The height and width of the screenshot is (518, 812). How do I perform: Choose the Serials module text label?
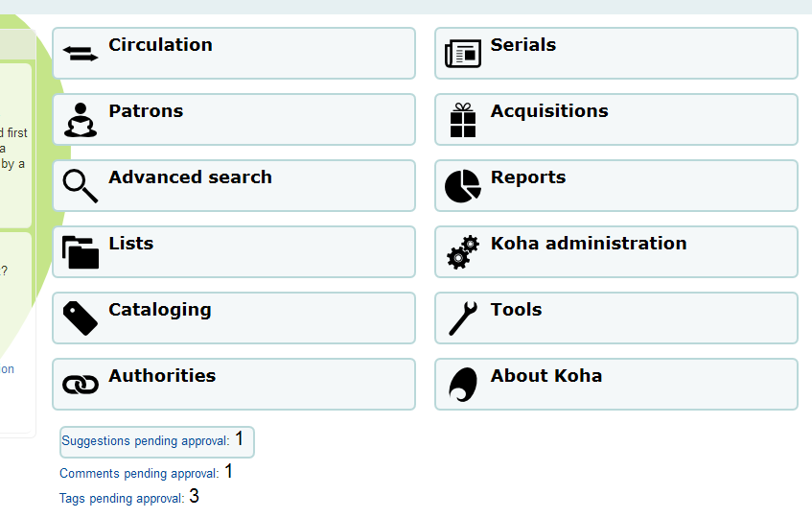pos(523,45)
